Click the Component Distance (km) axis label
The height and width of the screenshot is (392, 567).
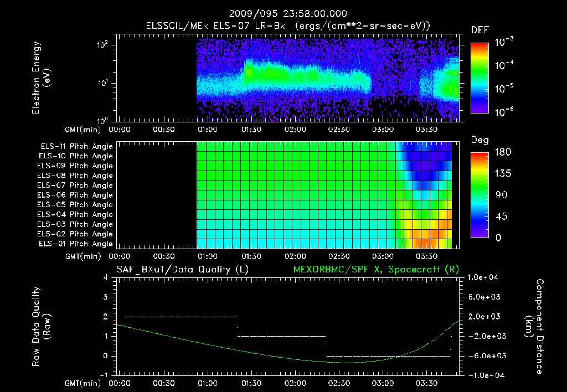tap(534, 327)
